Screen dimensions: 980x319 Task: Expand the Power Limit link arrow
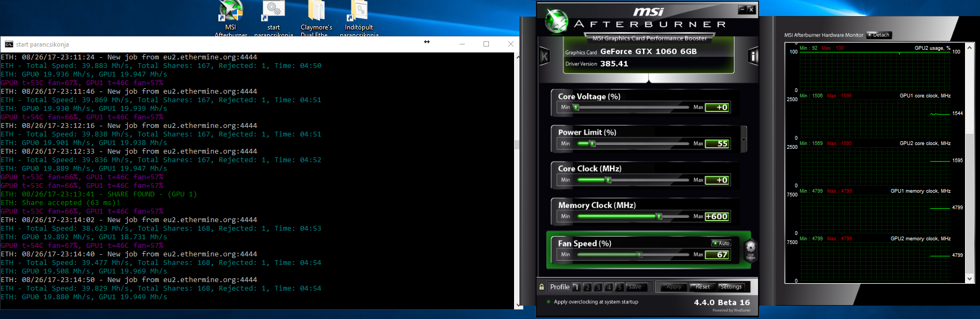coord(744,139)
